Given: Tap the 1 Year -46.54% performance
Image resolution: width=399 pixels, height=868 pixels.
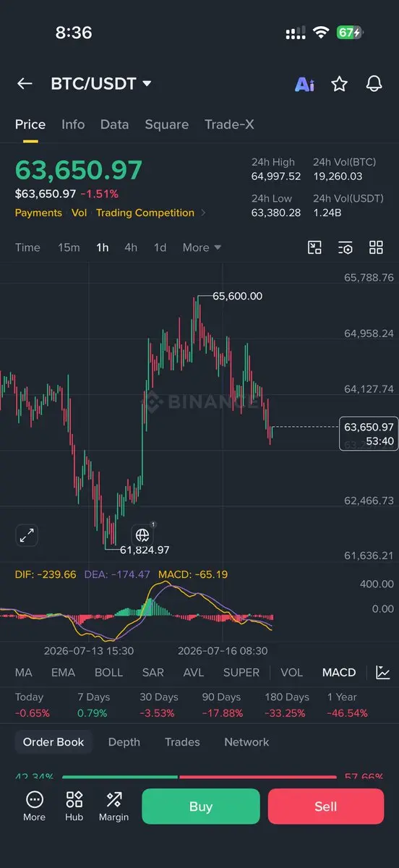Looking at the screenshot, I should coord(347,705).
